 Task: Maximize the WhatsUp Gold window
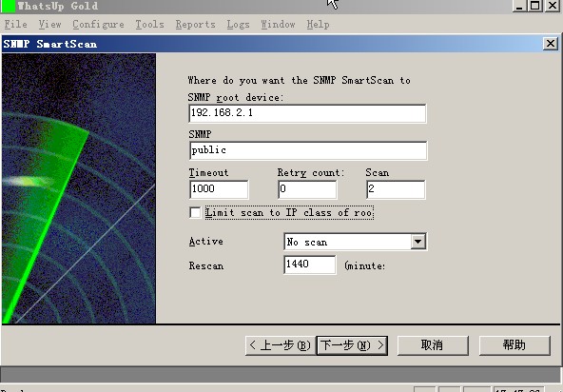535,6
